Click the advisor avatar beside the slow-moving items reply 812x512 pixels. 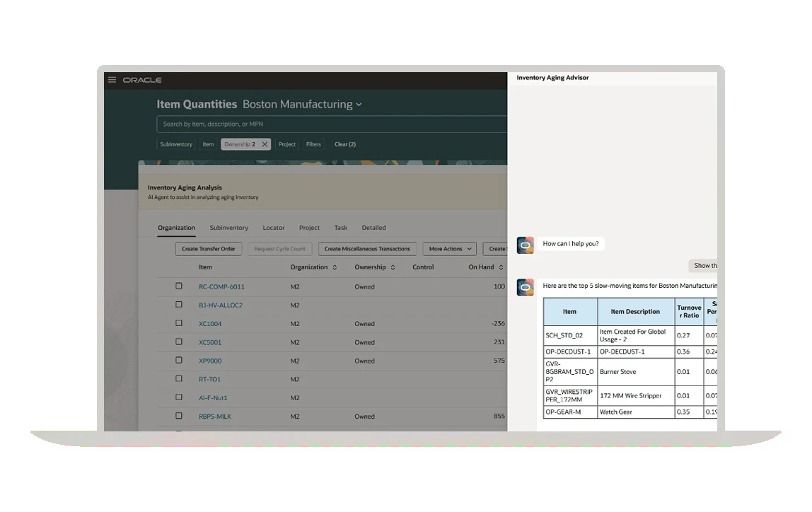pos(525,287)
